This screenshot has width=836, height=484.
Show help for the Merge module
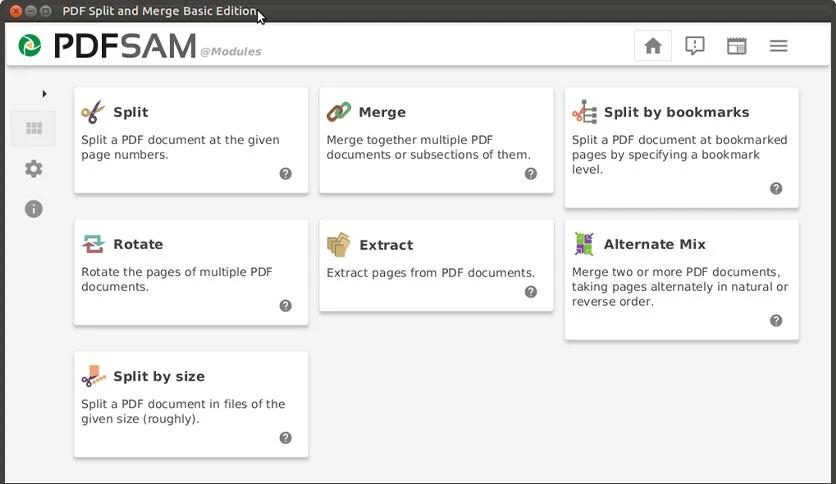(x=531, y=173)
